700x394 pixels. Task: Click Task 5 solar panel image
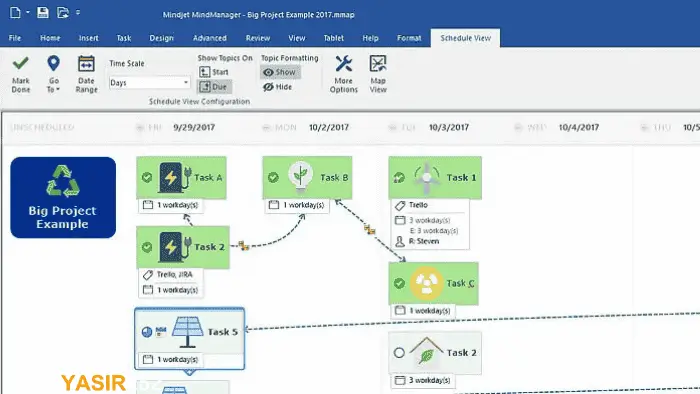coord(188,332)
